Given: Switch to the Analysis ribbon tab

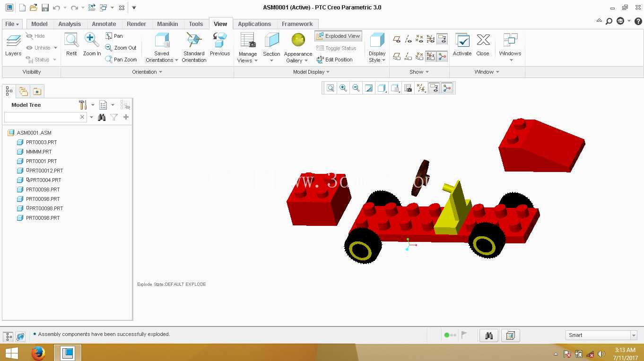Looking at the screenshot, I should click(70, 24).
